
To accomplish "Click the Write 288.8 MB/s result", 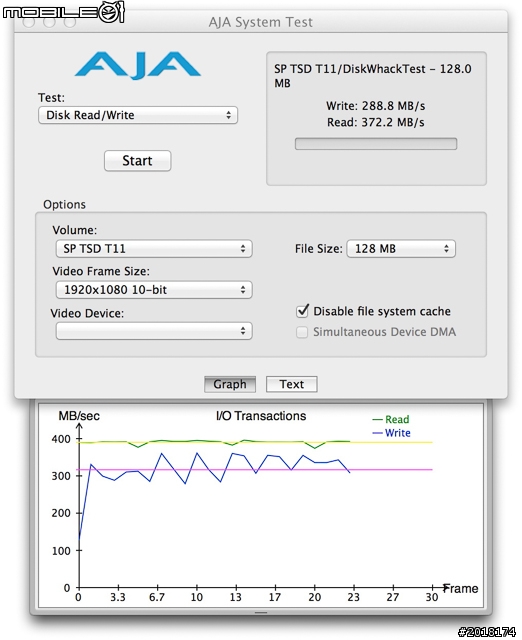I will [x=375, y=106].
